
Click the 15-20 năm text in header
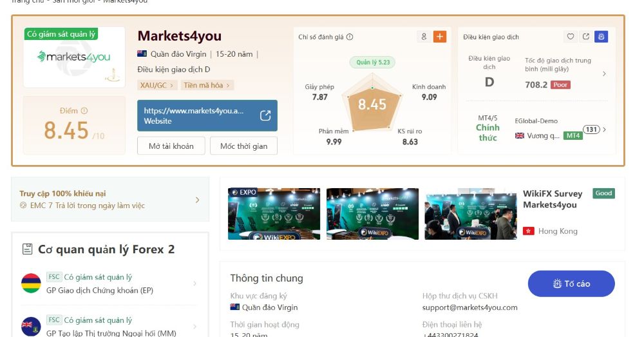click(234, 54)
